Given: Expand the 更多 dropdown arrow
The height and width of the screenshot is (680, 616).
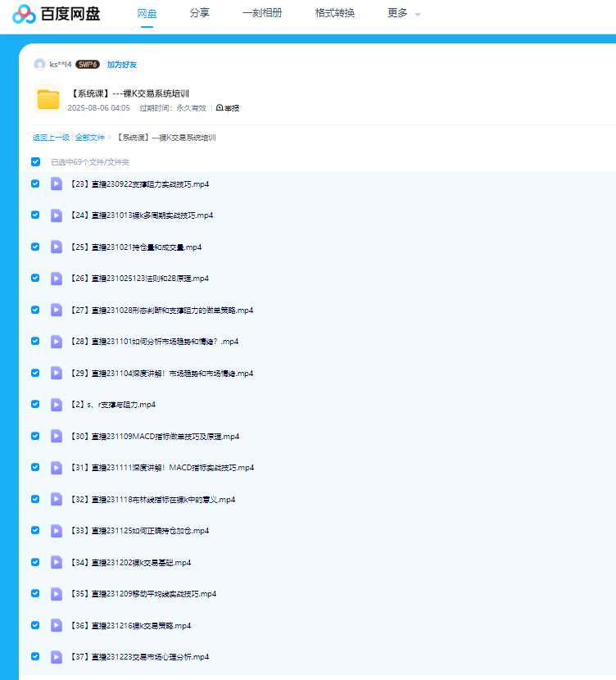Looking at the screenshot, I should (x=418, y=15).
